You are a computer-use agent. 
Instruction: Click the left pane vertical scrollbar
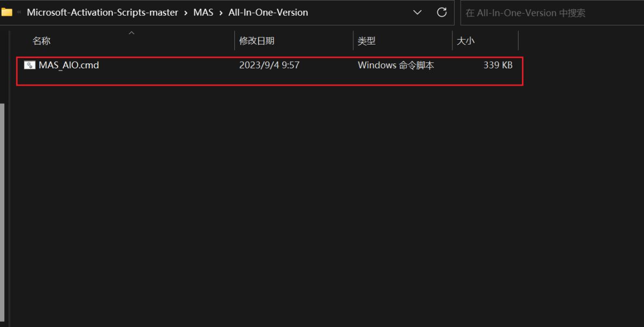pos(2,213)
